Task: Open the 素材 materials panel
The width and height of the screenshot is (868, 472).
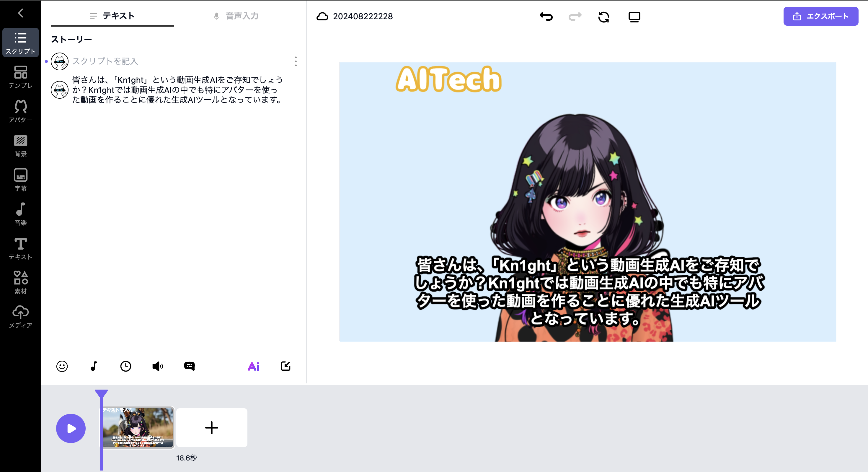Action: pos(21,283)
